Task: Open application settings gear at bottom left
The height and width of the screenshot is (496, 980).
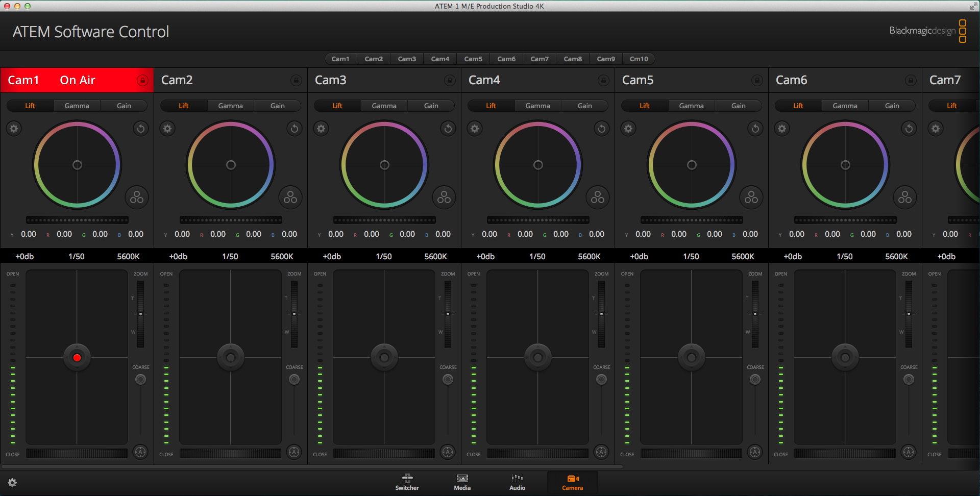Action: coord(12,483)
